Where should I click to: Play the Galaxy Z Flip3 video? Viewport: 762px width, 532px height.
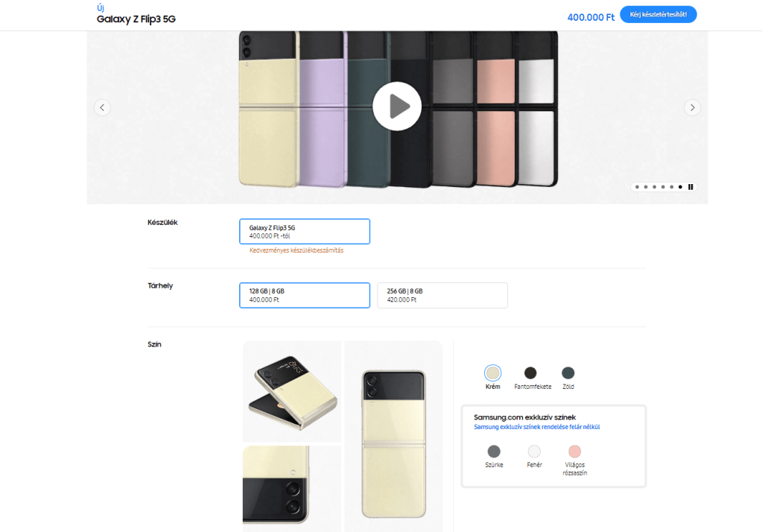(397, 107)
